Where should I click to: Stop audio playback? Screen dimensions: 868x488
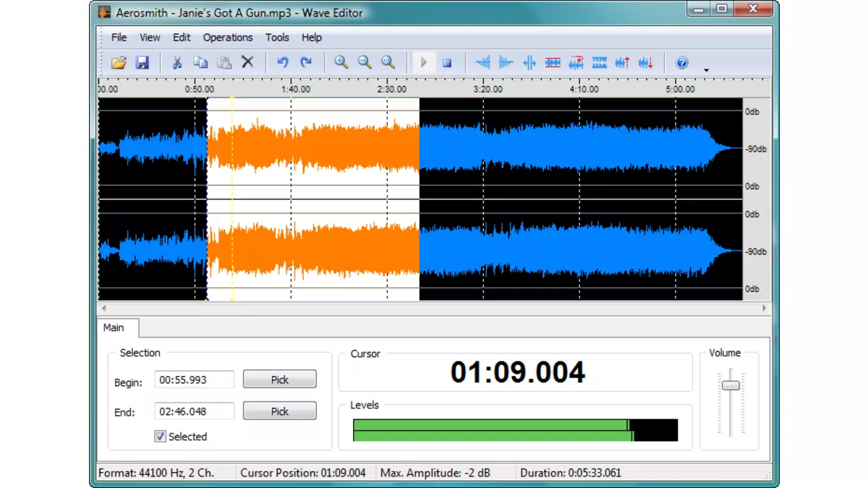[x=446, y=62]
